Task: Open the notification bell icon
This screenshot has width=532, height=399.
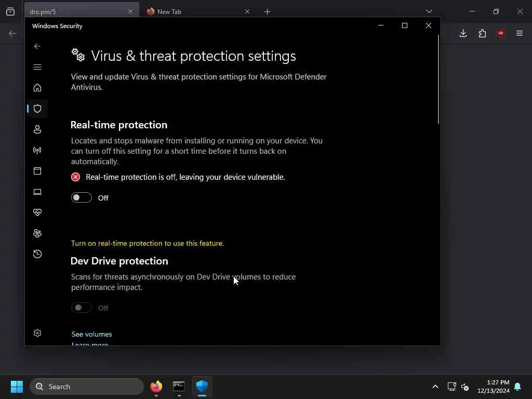Action: click(518, 387)
